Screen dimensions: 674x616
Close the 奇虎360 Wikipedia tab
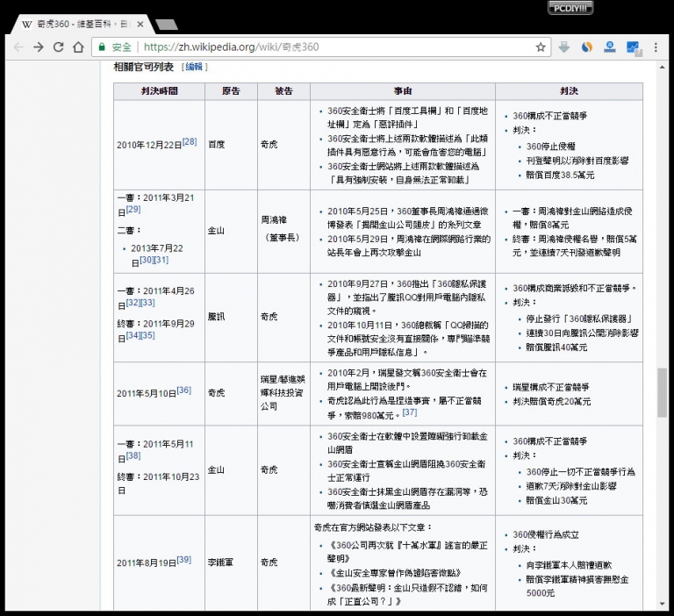pyautogui.click(x=140, y=25)
